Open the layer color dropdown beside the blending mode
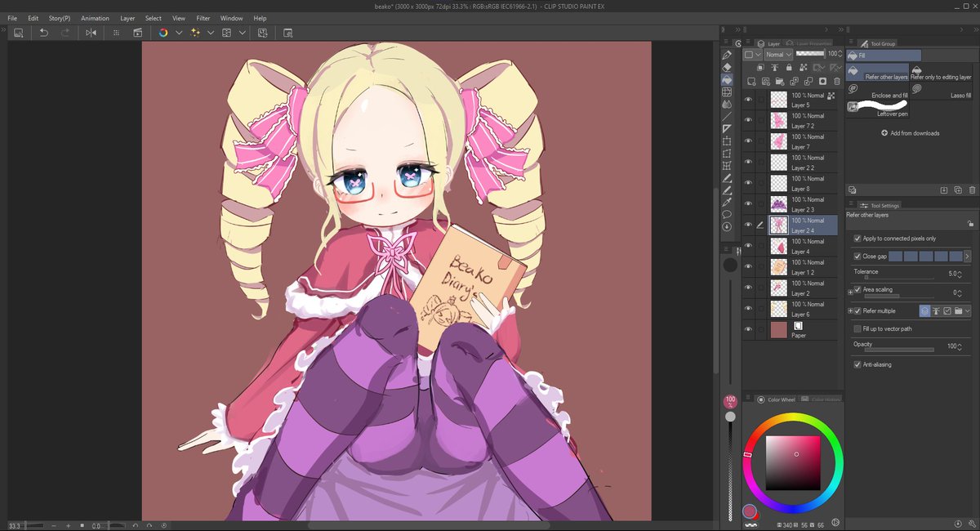 (752, 55)
